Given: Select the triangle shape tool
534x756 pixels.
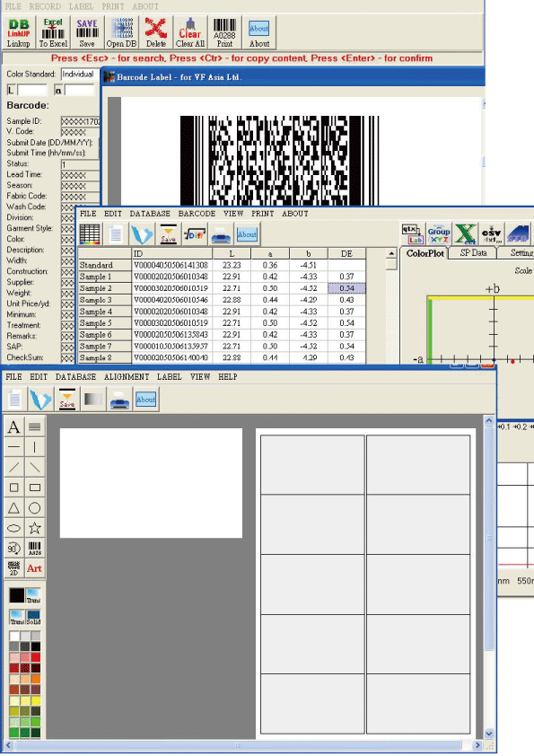Looking at the screenshot, I should 14,507.
